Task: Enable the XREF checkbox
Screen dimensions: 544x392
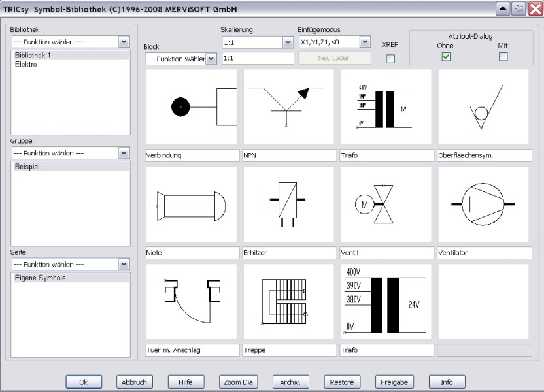Action: point(390,59)
